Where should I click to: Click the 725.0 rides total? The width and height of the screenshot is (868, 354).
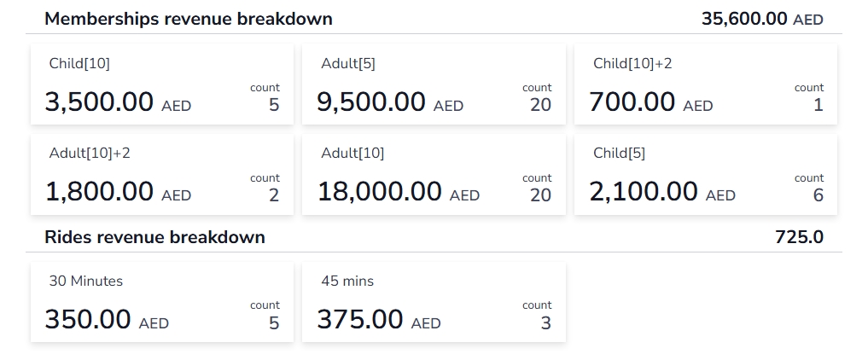point(799,237)
